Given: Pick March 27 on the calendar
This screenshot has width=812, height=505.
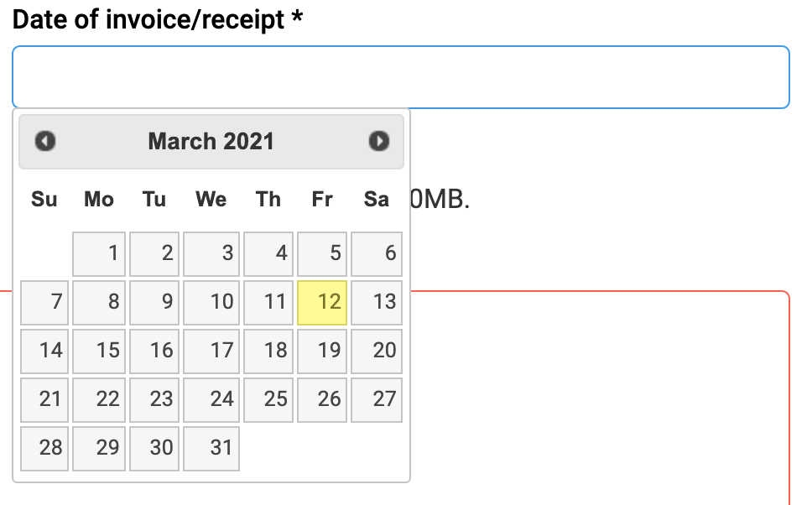Looking at the screenshot, I should 377,399.
